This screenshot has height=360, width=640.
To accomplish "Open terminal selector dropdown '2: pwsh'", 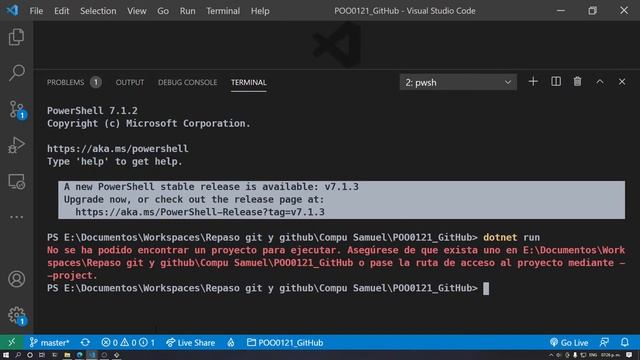I will pos(458,82).
